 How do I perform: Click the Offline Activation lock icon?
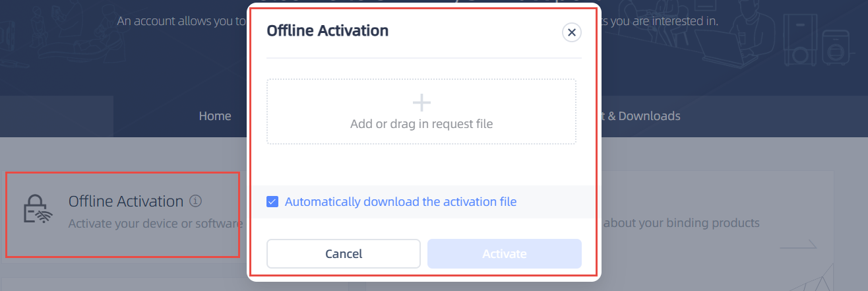[36, 209]
